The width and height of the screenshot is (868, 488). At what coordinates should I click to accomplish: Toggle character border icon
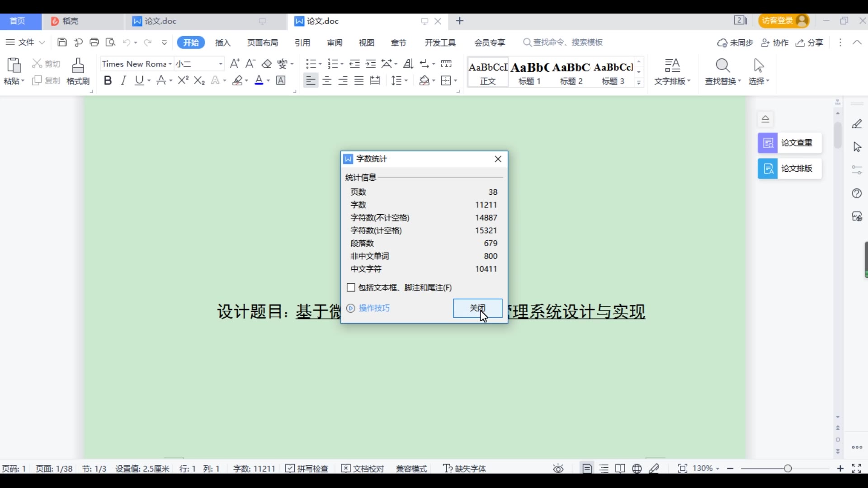281,80
